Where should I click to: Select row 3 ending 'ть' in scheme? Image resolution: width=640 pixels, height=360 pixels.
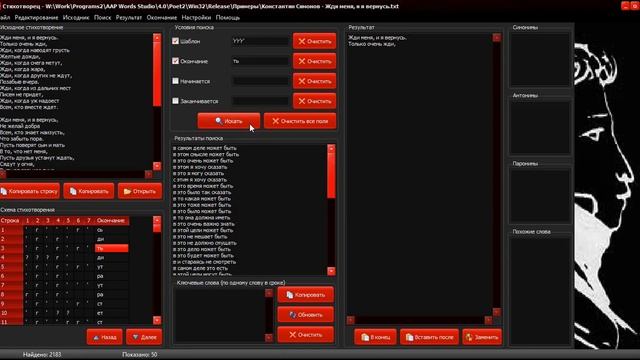(112, 248)
